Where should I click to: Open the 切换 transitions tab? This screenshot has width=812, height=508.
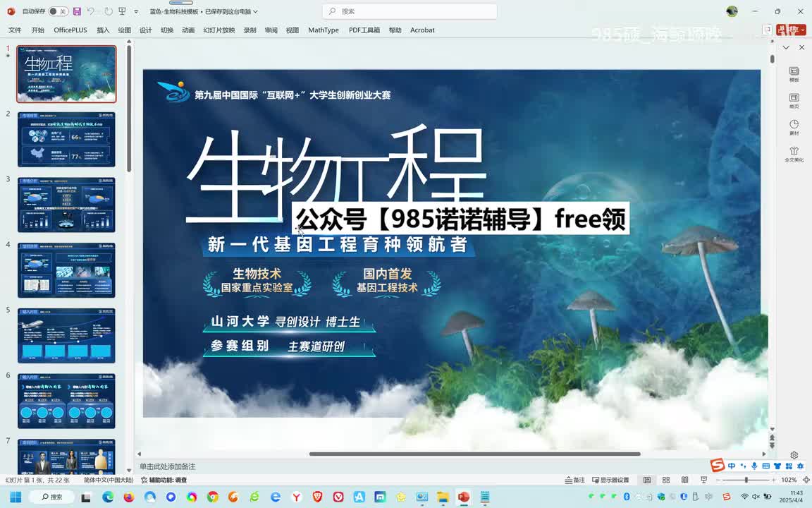coord(167,30)
